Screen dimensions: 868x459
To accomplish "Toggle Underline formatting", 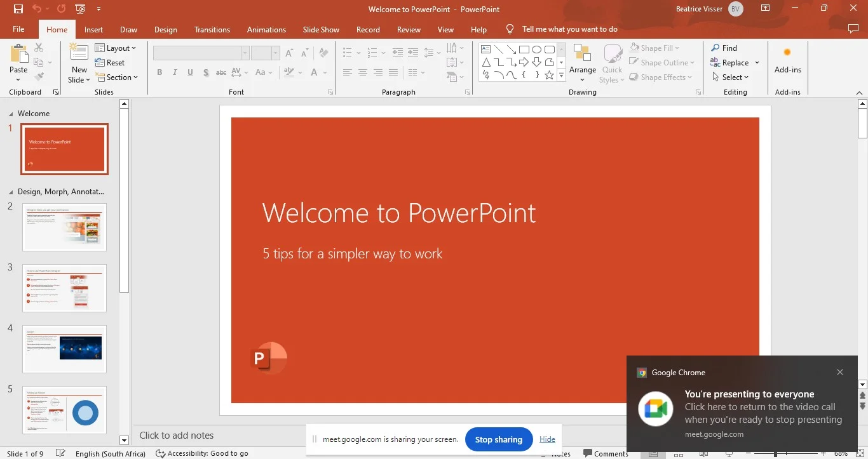I will tap(191, 72).
